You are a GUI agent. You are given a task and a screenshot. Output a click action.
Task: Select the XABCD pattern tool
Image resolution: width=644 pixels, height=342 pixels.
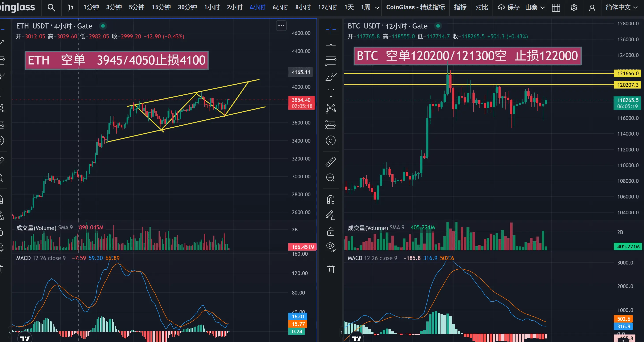[x=331, y=108]
